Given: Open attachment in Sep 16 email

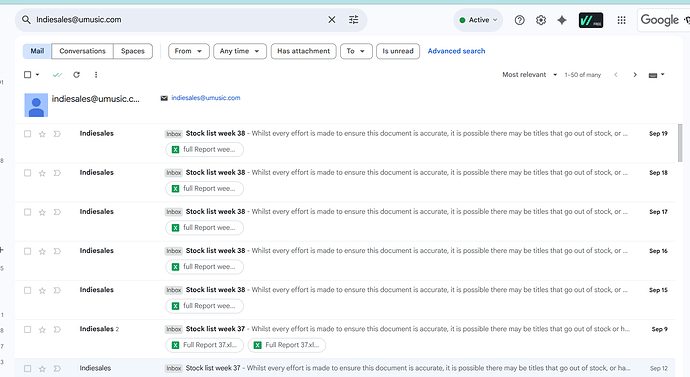Looking at the screenshot, I should click(x=204, y=267).
